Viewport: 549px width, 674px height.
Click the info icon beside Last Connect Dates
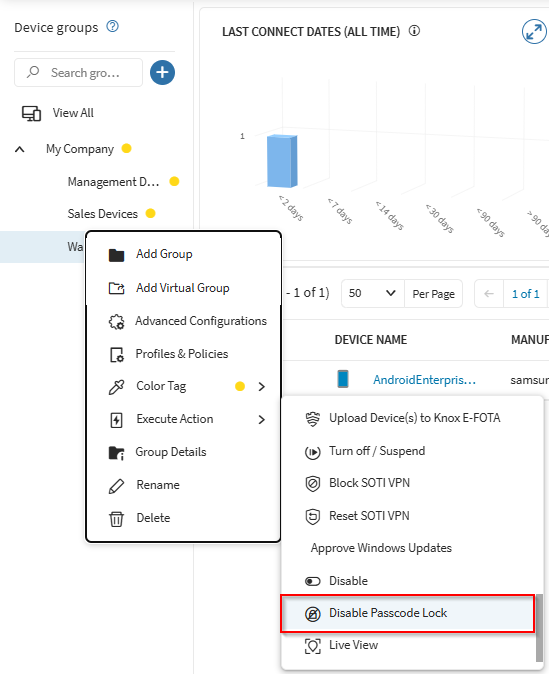pyautogui.click(x=414, y=31)
